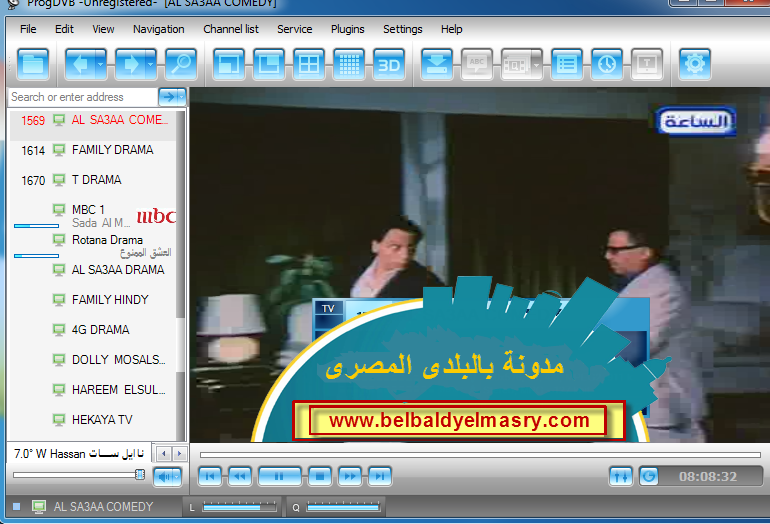Show the dense channel grid view icon
Screen dimensions: 770x524
pos(349,64)
